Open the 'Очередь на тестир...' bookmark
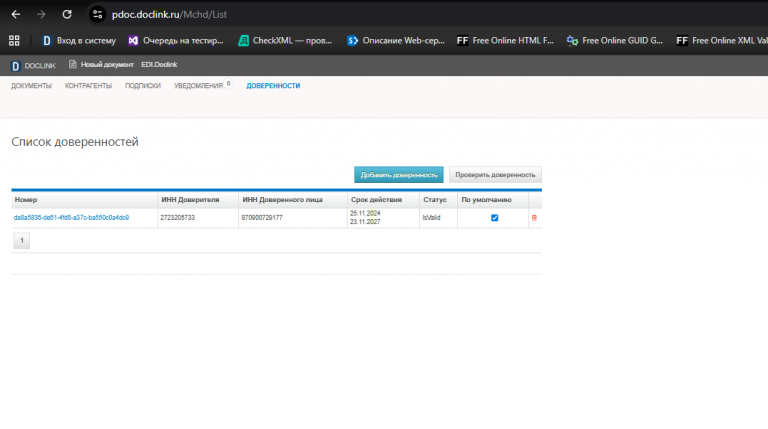Screen dimensions: 768x429 point(176,41)
